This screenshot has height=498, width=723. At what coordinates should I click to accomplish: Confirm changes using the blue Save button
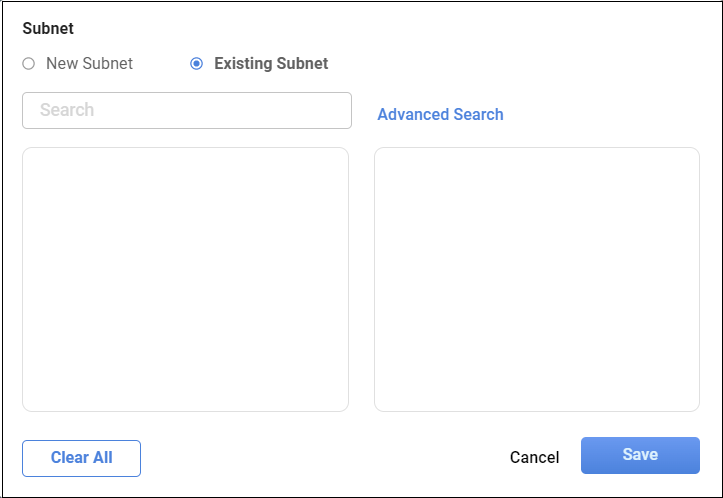(x=640, y=455)
